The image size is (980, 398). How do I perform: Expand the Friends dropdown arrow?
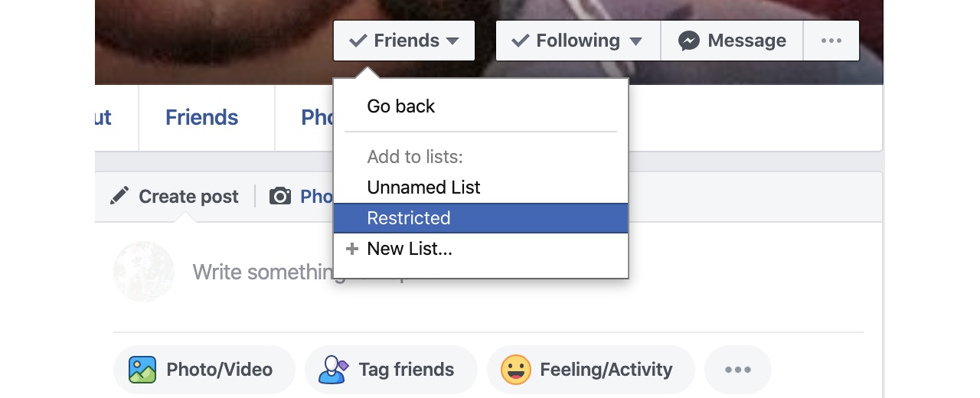pyautogui.click(x=452, y=41)
